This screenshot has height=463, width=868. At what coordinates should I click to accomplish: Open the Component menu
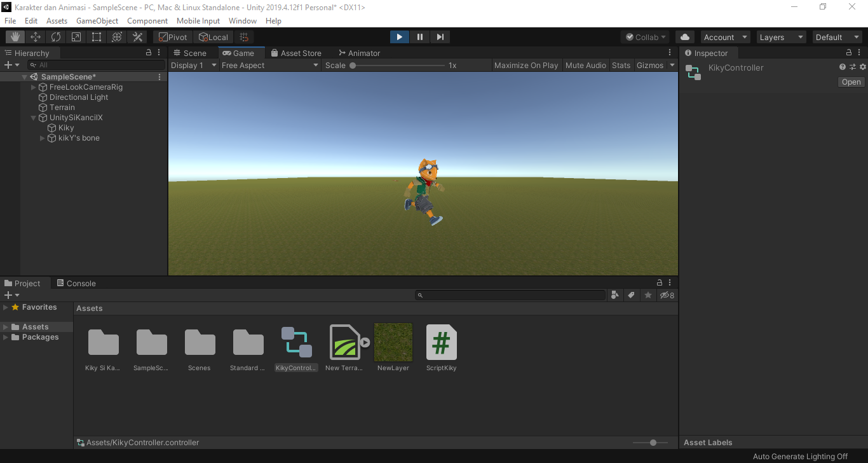tap(147, 21)
